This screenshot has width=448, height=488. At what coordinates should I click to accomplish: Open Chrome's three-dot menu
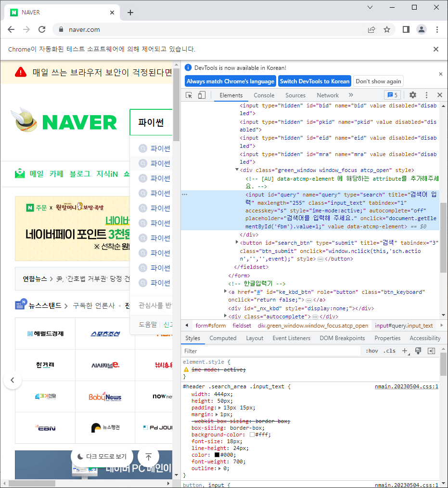[x=437, y=29]
